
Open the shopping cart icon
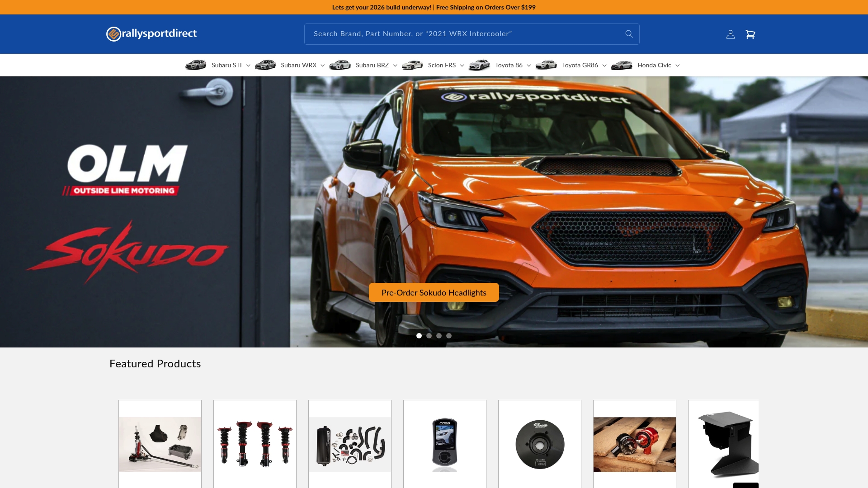[750, 34]
